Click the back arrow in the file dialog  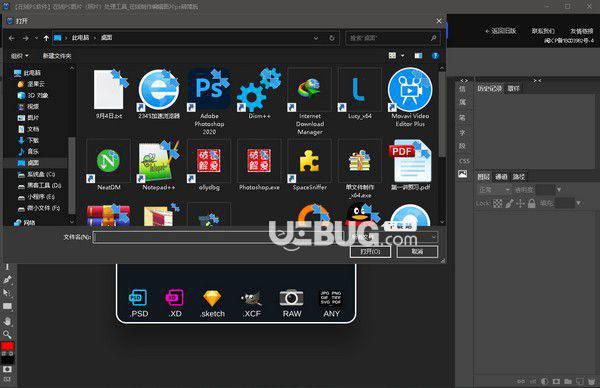point(11,38)
